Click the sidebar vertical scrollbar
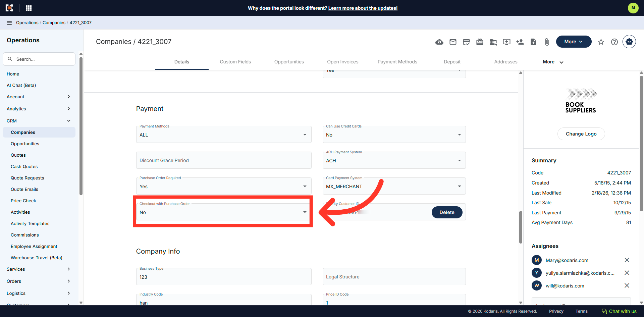 tap(81, 126)
